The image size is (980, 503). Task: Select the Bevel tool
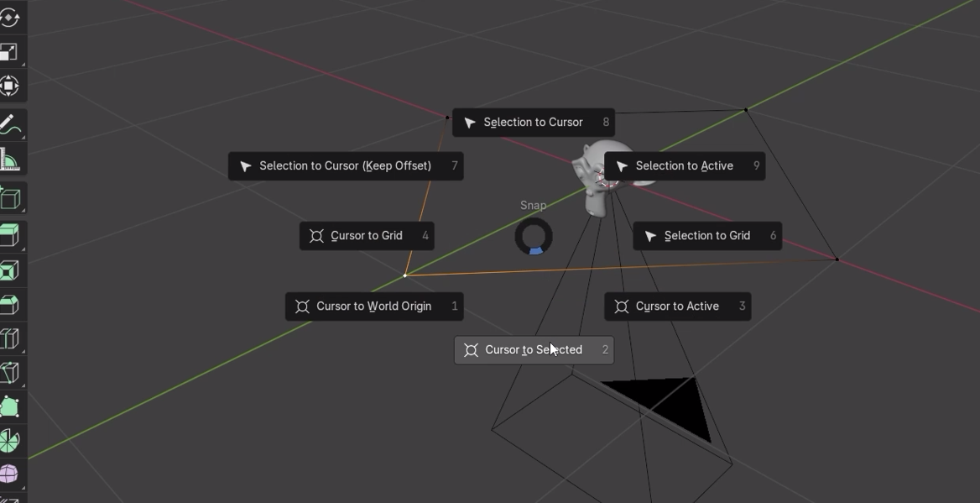point(9,305)
